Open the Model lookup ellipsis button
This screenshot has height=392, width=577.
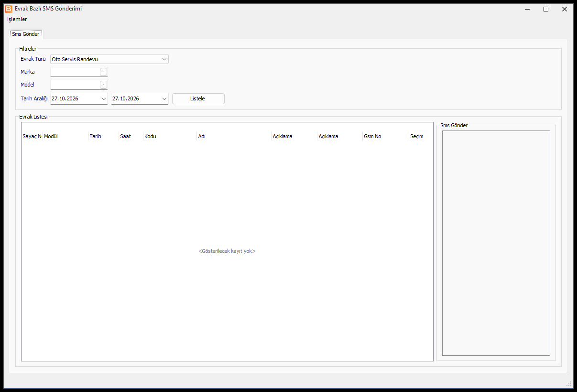click(103, 85)
